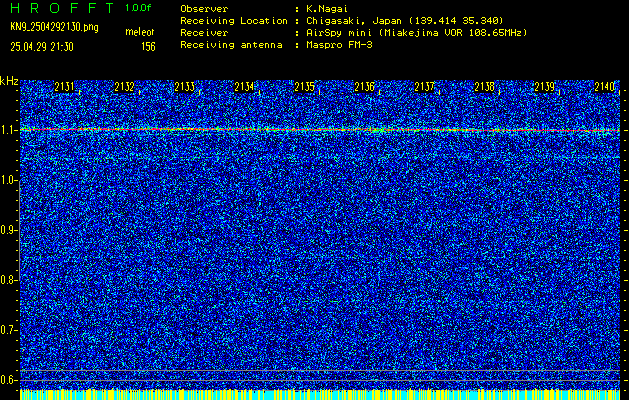This screenshot has width=629, height=400.
Task: Select the version label 1.0.0f
Action: tap(138, 8)
